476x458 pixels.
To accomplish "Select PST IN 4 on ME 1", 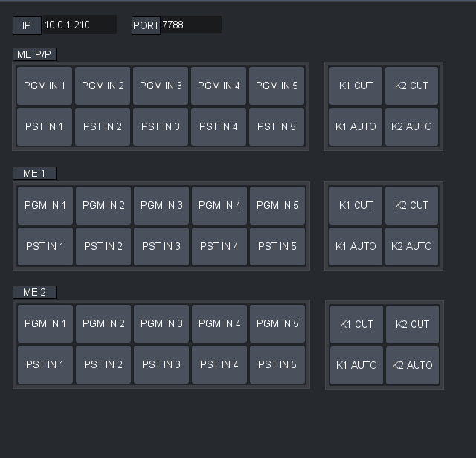I will coord(219,247).
